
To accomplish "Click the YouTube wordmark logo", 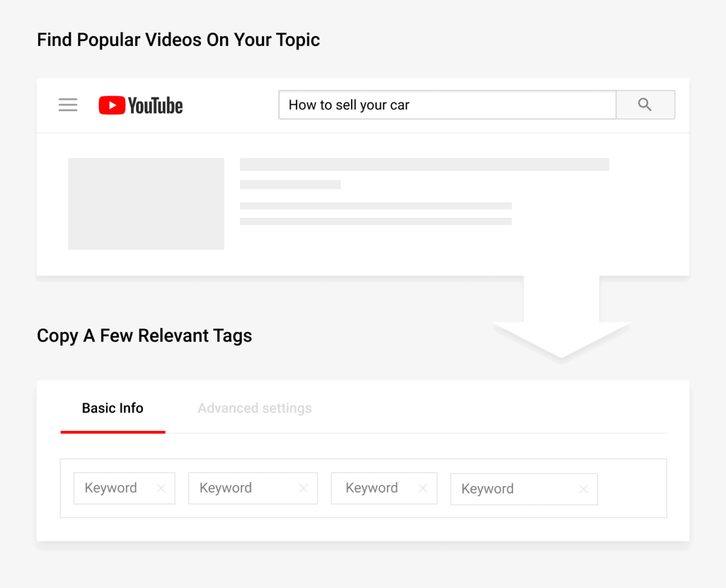I will (x=155, y=105).
